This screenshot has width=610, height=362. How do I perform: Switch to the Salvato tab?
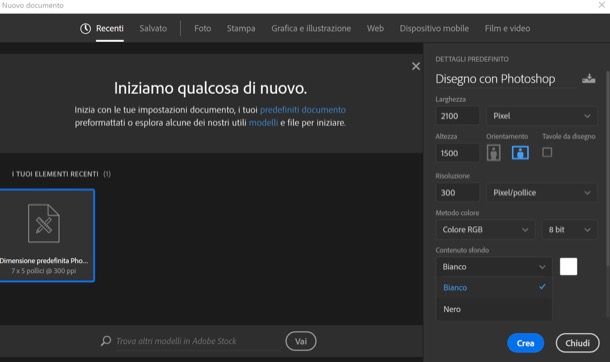[153, 28]
